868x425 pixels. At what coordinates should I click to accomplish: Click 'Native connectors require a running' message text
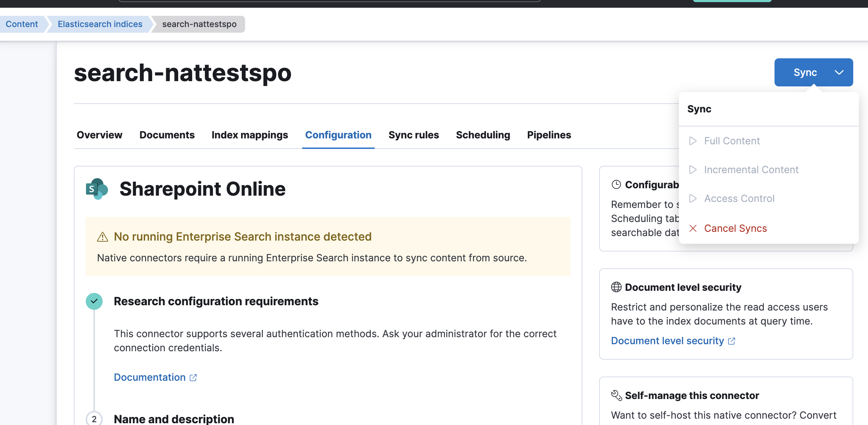pos(312,258)
